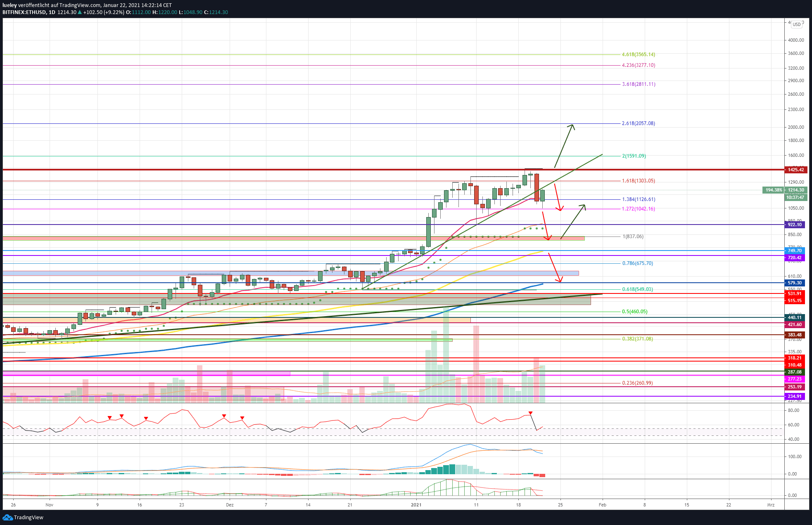The image size is (812, 525).
Task: Click the 2000.00 price scale value
Action: [x=796, y=127]
